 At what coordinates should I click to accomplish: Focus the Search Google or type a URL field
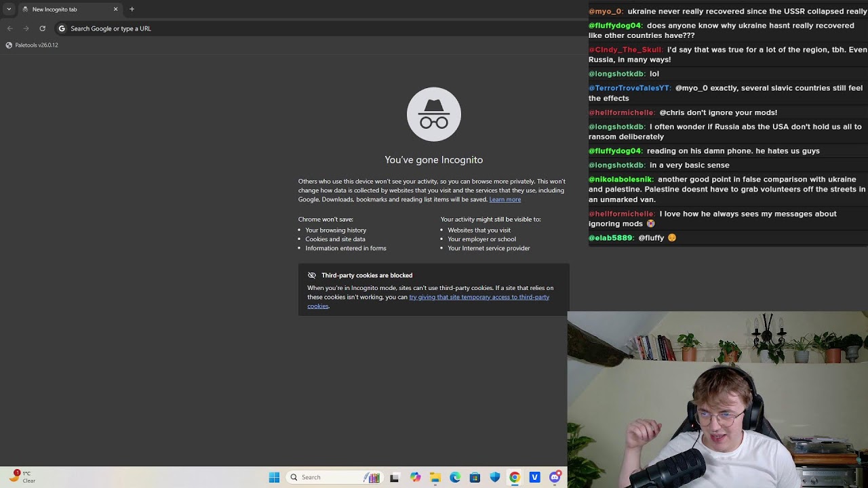[319, 28]
